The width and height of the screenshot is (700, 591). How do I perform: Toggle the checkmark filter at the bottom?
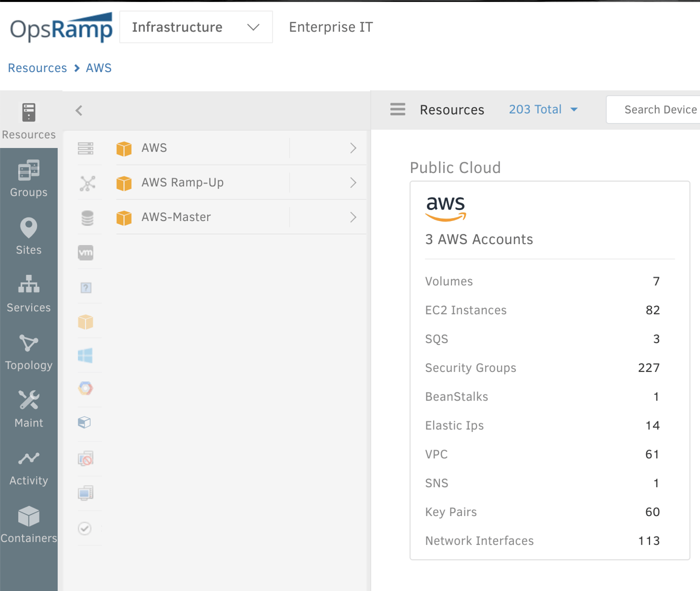[x=85, y=528]
